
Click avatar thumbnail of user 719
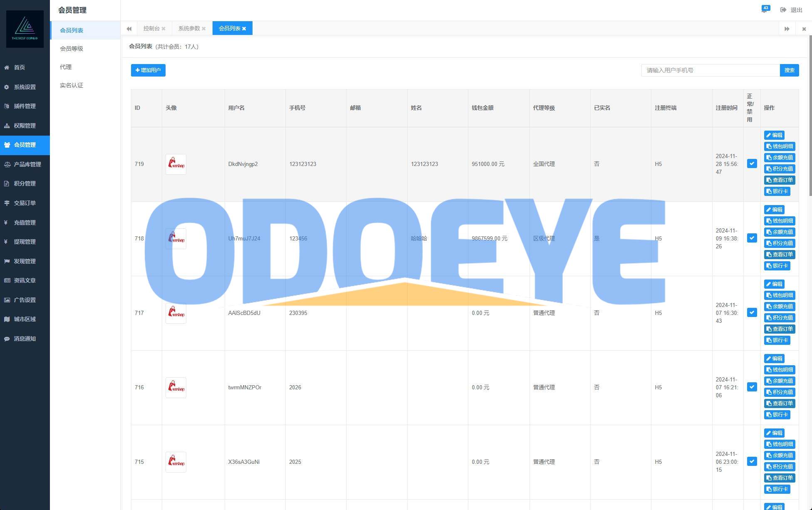(176, 164)
